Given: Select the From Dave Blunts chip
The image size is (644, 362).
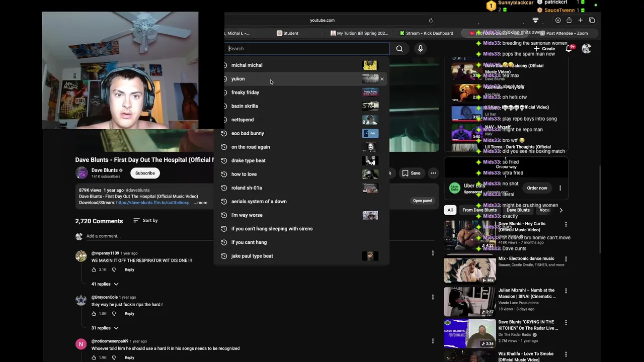Looking at the screenshot, I should tap(479, 210).
